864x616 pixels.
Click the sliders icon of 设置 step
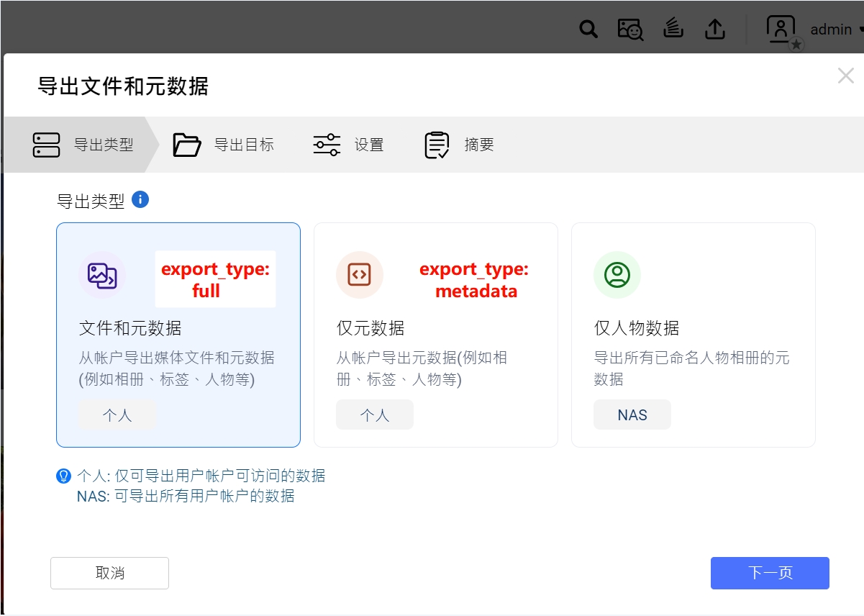327,145
